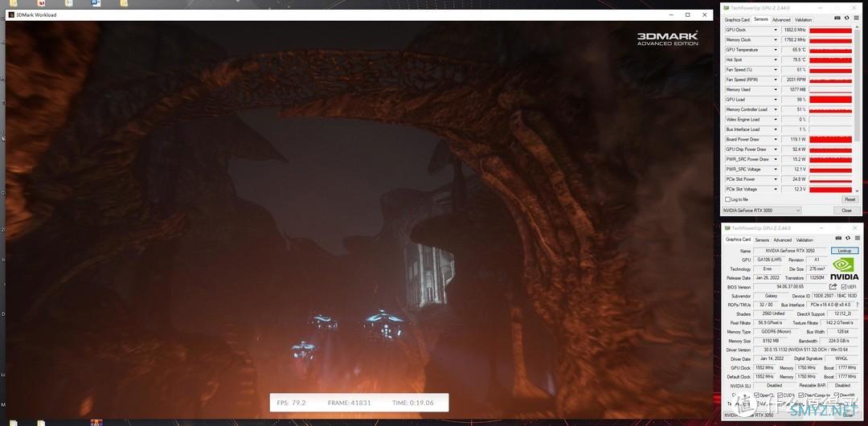This screenshot has height=426, width=868.
Task: Open the PWR_SRC Voltage dropdown
Action: [x=776, y=170]
